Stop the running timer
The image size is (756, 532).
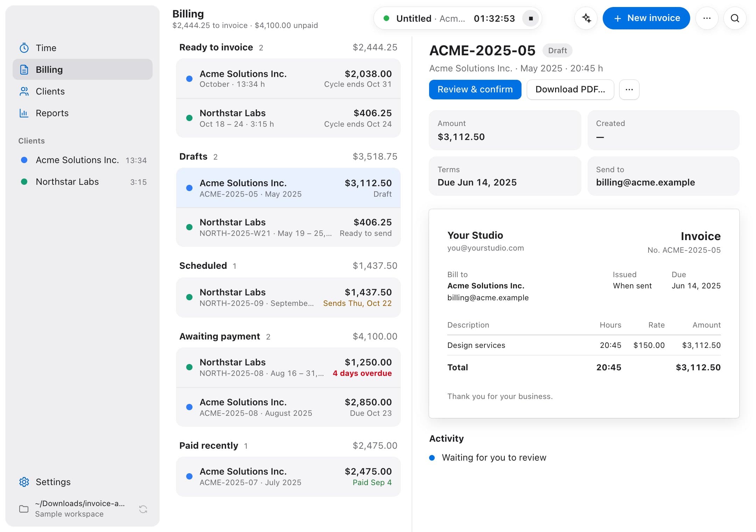pyautogui.click(x=531, y=18)
